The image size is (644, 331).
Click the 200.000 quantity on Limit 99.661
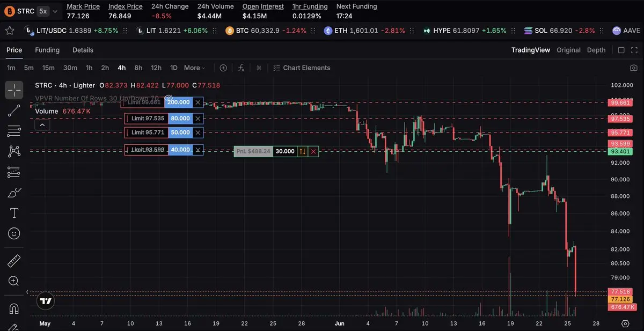[x=179, y=102]
